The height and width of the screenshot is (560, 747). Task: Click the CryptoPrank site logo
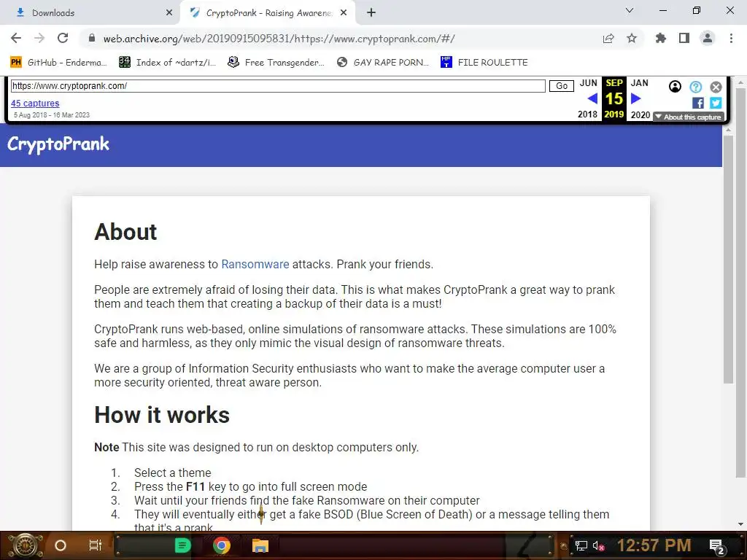click(58, 144)
